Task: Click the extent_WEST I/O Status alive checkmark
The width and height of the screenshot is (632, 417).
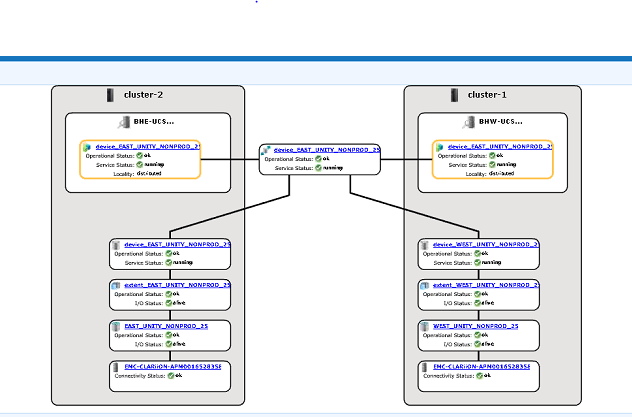Action: [x=476, y=303]
